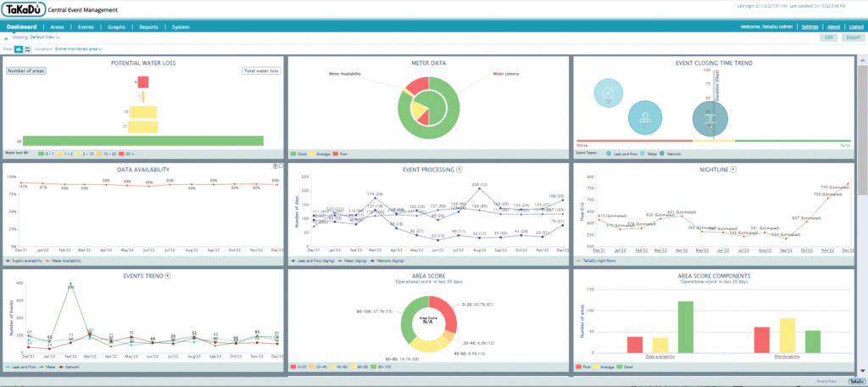This screenshot has height=387, width=868.
Task: Click yellow Average bar under Monitorability
Action: (x=787, y=336)
